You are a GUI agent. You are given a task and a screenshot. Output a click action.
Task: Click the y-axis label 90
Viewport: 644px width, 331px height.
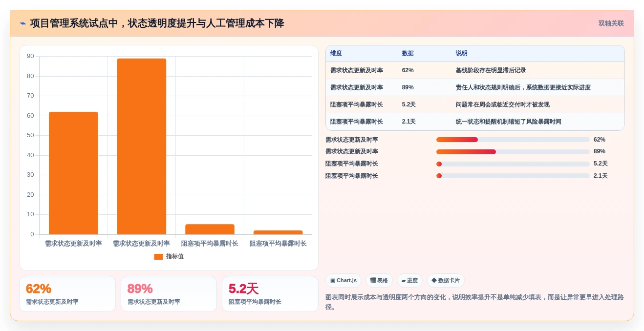(x=30, y=56)
